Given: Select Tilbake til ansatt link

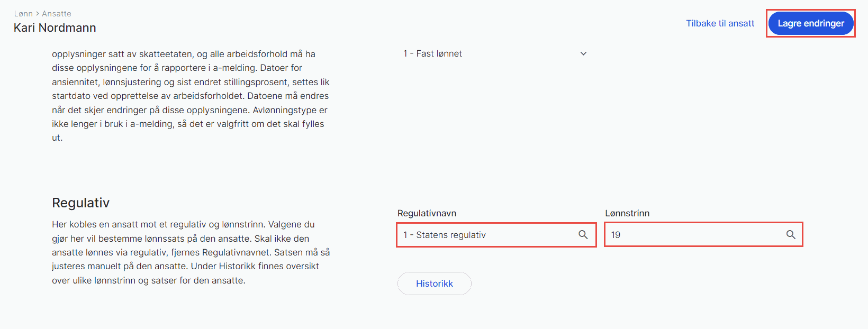Looking at the screenshot, I should tap(720, 23).
